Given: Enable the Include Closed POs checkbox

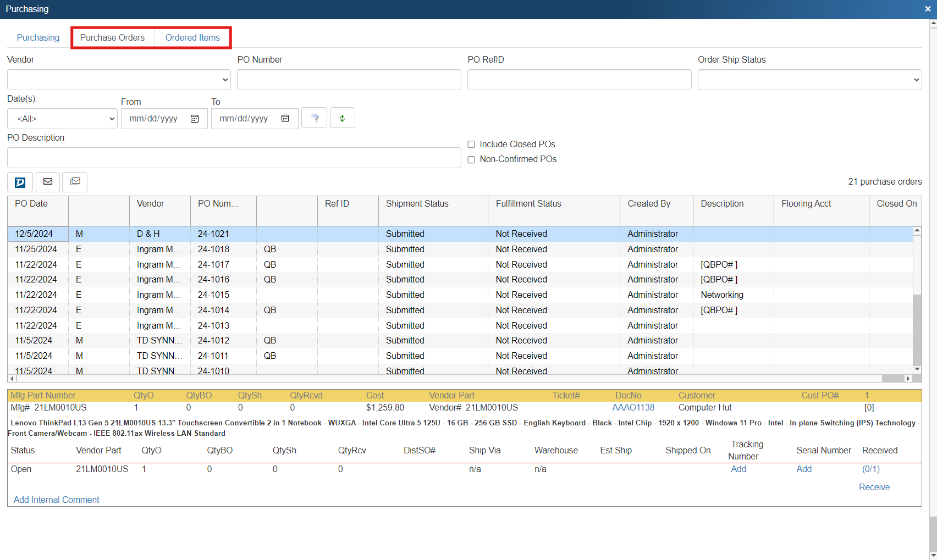Looking at the screenshot, I should [x=471, y=145].
